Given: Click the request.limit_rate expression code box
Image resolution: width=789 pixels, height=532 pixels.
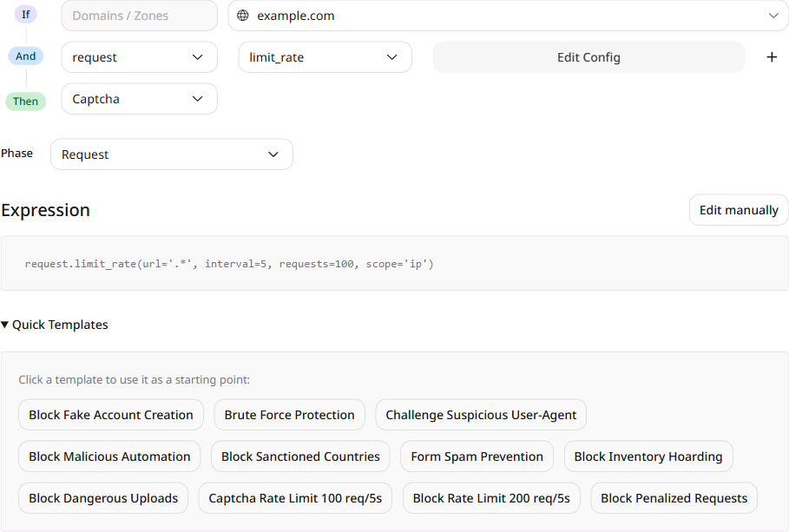Looking at the screenshot, I should click(394, 263).
